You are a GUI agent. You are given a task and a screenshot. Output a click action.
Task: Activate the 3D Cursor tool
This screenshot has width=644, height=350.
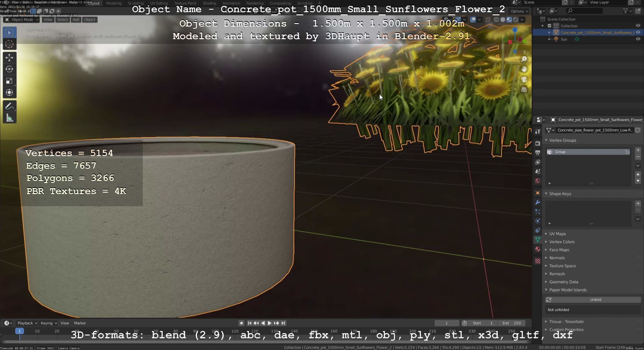click(10, 44)
